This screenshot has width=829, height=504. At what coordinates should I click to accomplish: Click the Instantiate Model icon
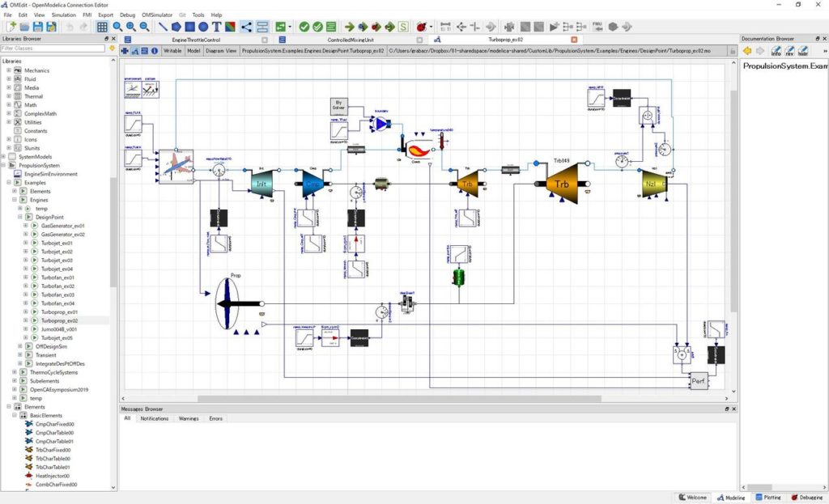[330, 25]
